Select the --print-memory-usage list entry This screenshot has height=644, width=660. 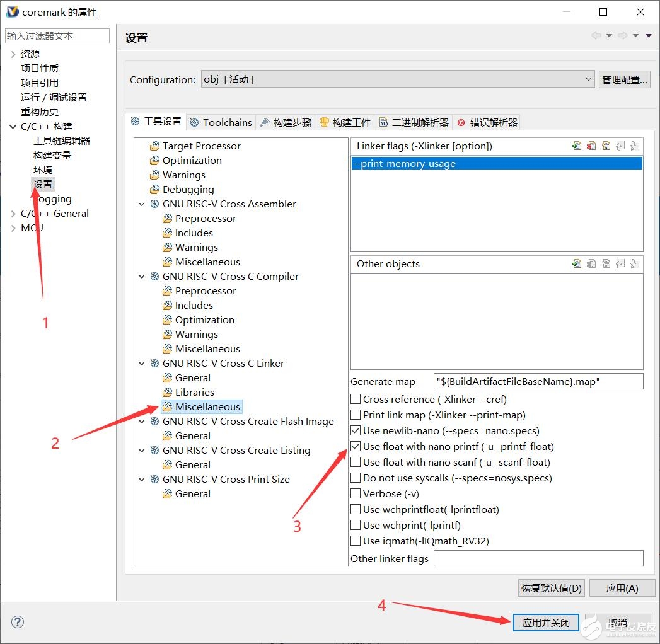(x=497, y=164)
